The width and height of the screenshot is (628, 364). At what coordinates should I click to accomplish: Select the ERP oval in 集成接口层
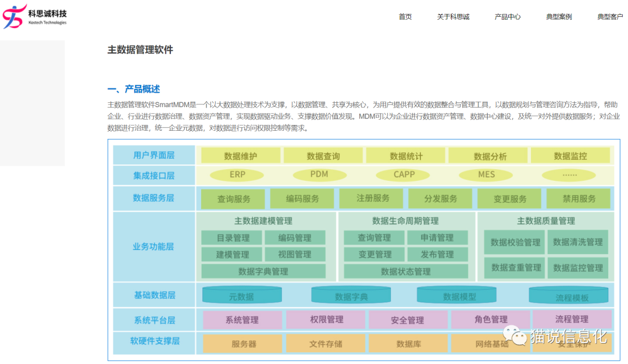click(237, 174)
